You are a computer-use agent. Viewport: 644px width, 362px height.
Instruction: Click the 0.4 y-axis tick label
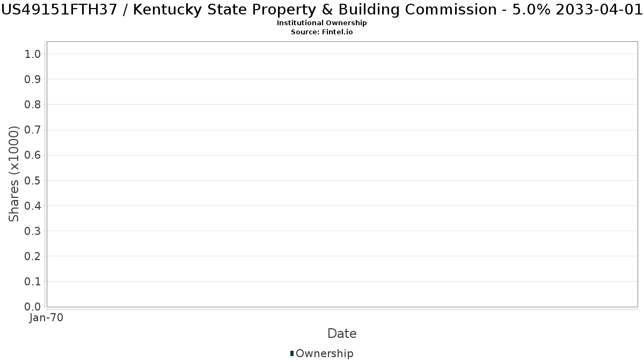33,206
